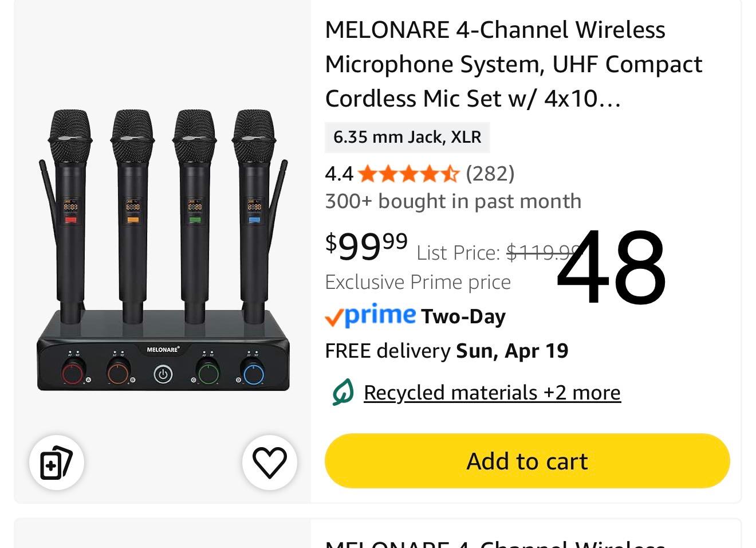Click the four-microphone product image
Screen dimensions: 756x548
pyautogui.click(x=163, y=250)
